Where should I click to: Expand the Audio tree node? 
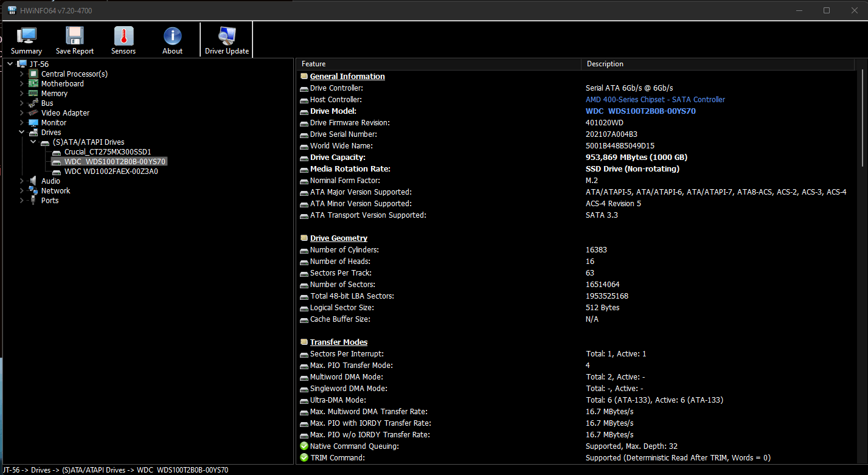pyautogui.click(x=22, y=181)
